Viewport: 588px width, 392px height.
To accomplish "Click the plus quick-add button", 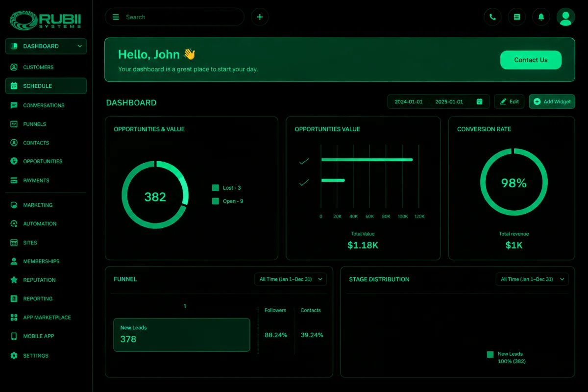I will [x=260, y=17].
